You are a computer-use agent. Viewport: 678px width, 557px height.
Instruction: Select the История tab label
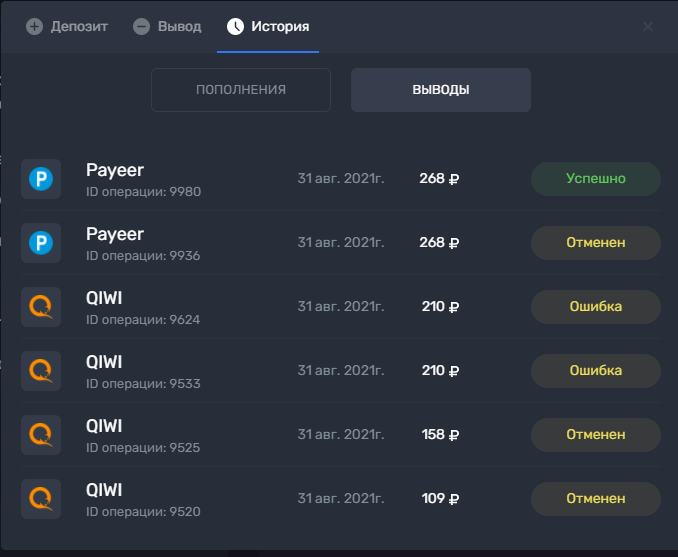[280, 26]
